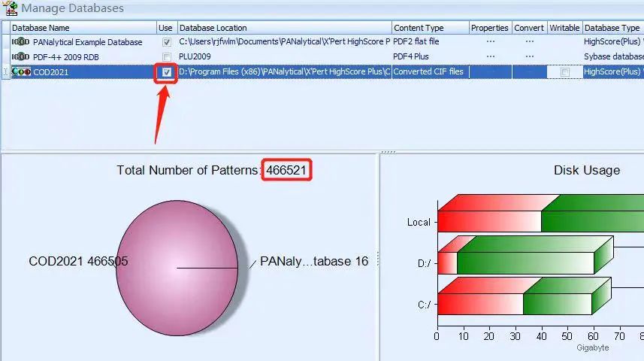The height and width of the screenshot is (361, 644).
Task: Select the PANalytical Example Database name
Action: [x=87, y=42]
